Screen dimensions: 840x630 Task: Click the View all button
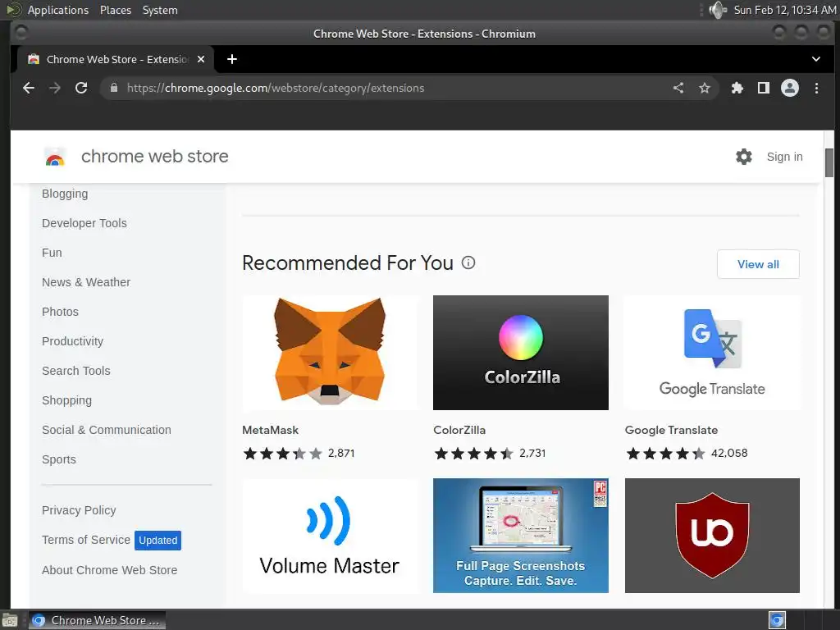click(758, 264)
